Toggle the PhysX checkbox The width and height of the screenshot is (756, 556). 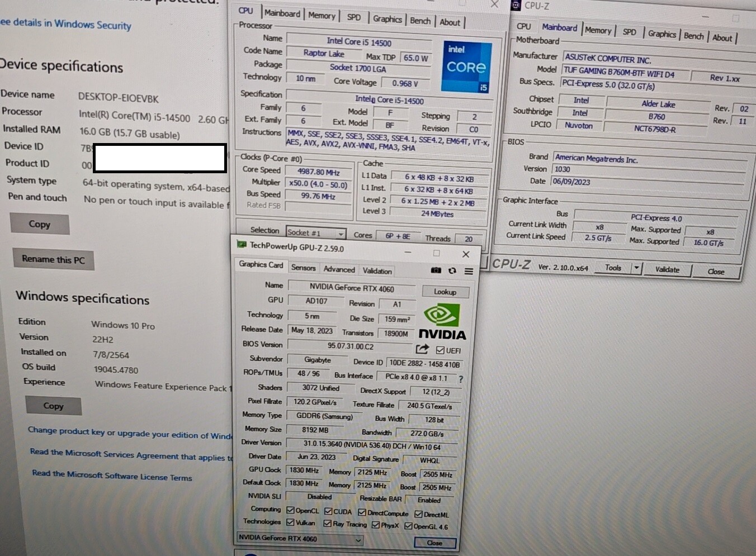click(376, 525)
